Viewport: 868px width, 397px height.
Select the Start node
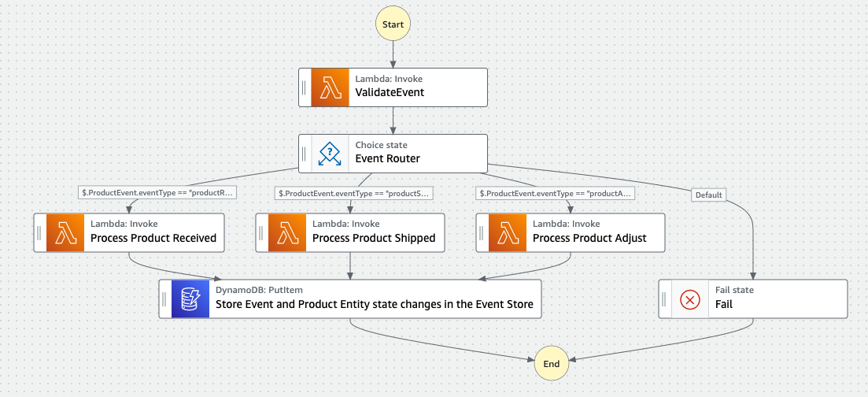393,24
